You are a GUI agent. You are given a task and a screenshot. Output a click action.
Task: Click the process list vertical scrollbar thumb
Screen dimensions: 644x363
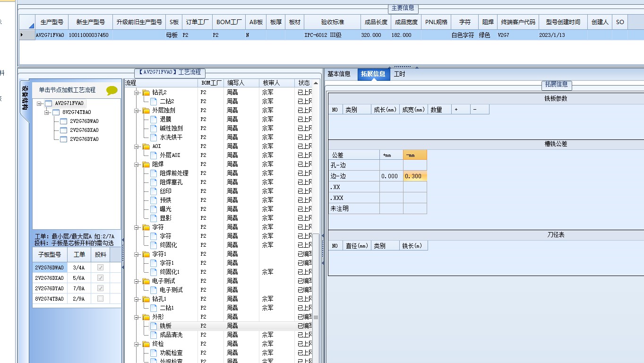316,317
